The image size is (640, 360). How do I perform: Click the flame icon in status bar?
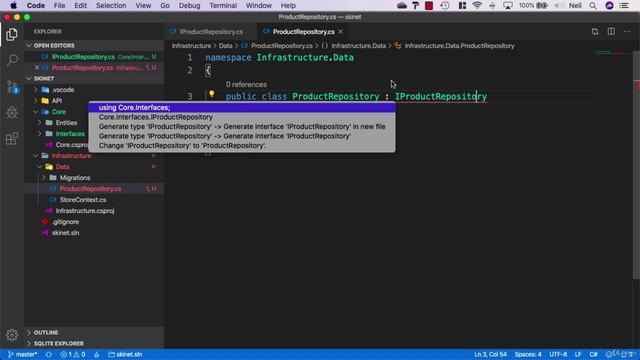click(97, 354)
